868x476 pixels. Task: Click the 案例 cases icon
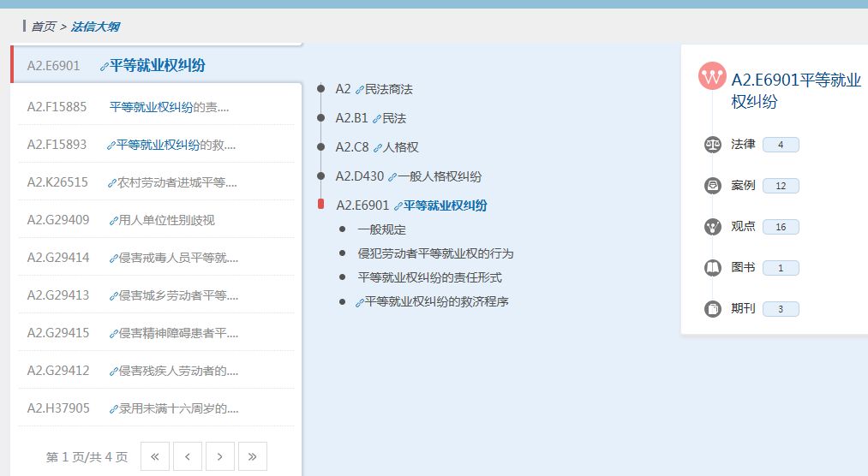(x=713, y=186)
